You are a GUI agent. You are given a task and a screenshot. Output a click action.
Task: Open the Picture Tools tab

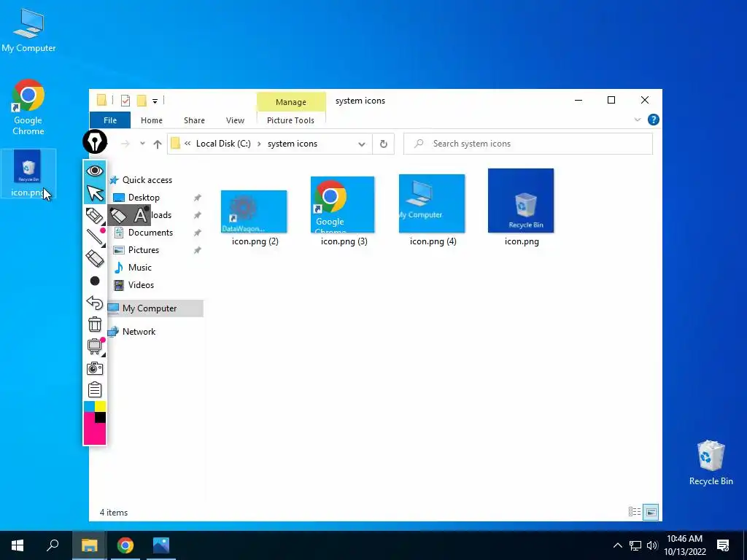[x=290, y=120]
